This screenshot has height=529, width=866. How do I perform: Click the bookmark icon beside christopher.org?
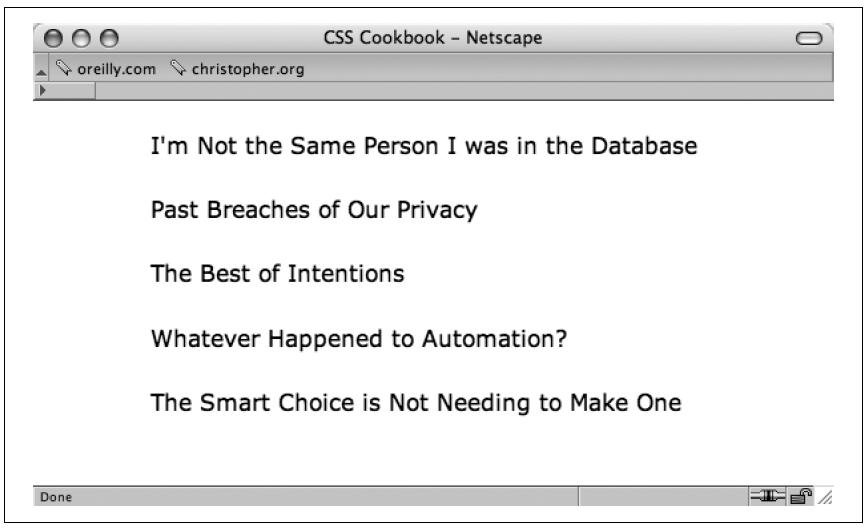[178, 68]
